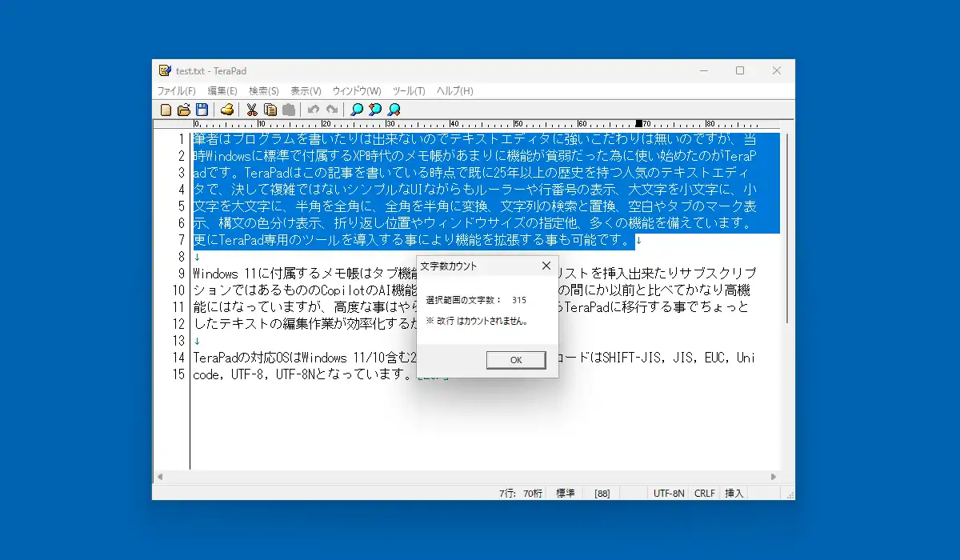Image resolution: width=960 pixels, height=560 pixels.
Task: Open the ツール(T) menu
Action: pos(409,90)
